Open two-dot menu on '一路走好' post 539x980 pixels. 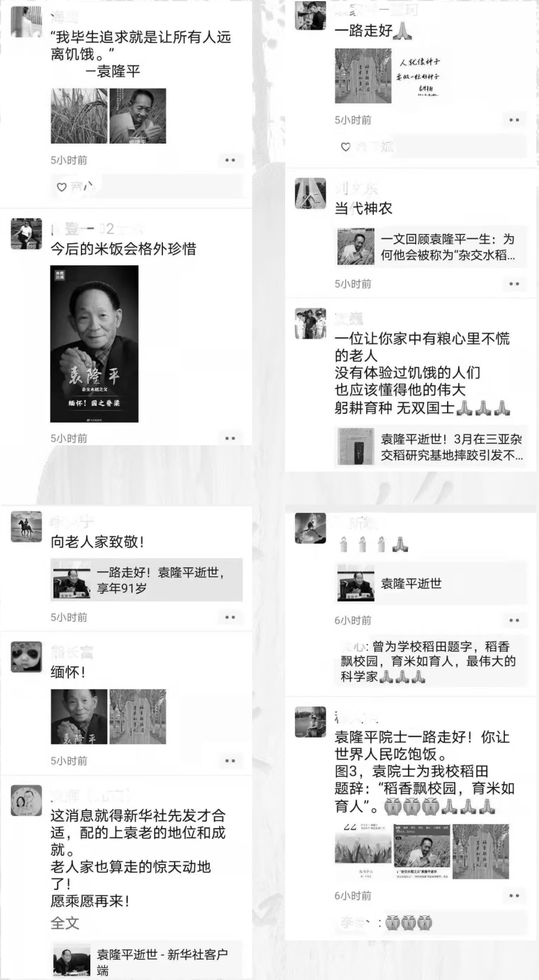tap(514, 120)
